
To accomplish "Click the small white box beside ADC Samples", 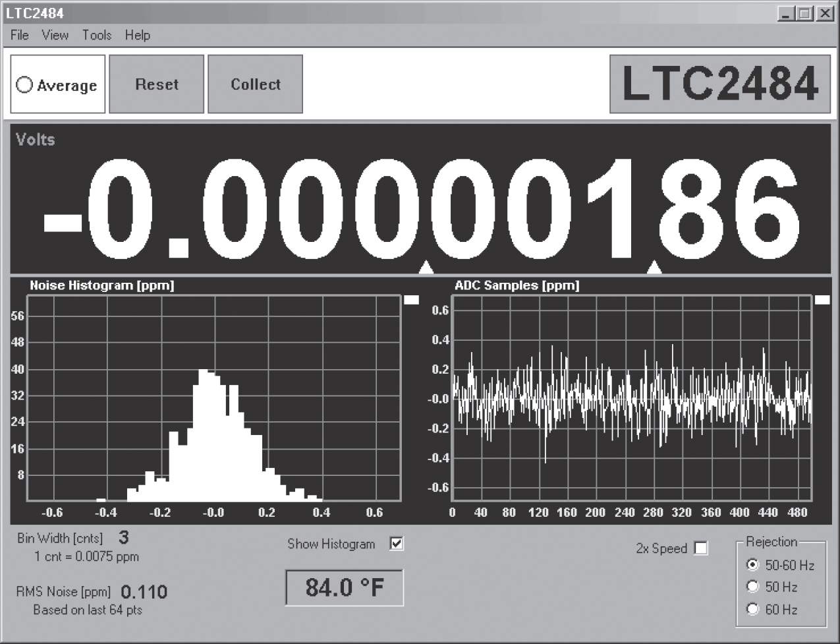I will point(822,300).
